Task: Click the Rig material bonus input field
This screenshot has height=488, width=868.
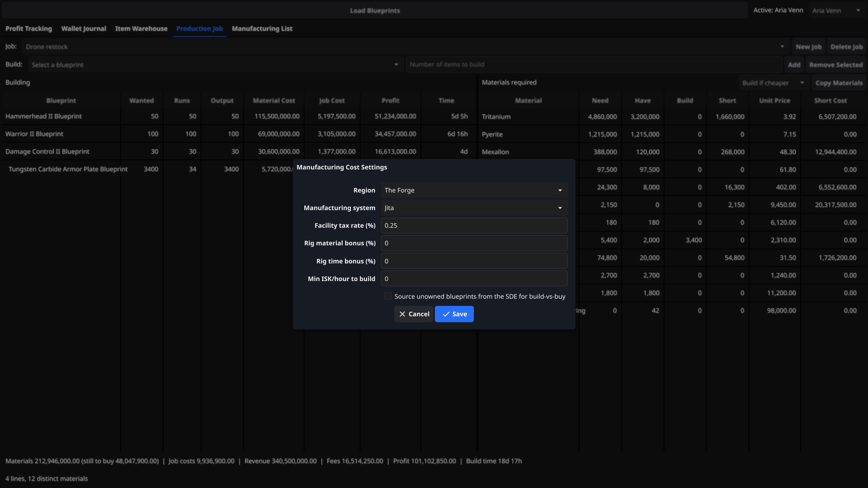Action: click(x=474, y=243)
